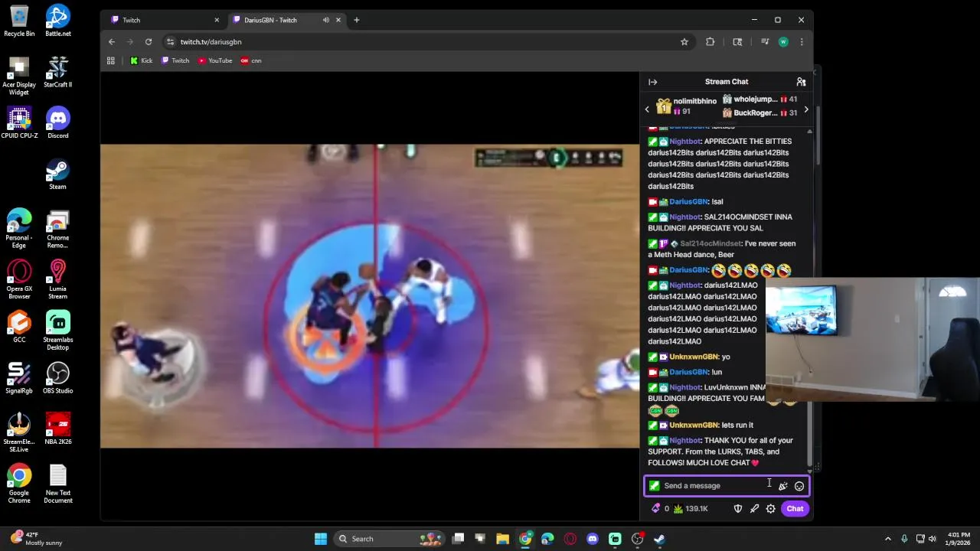Open the celebration Bits cheer icon

pyautogui.click(x=782, y=486)
